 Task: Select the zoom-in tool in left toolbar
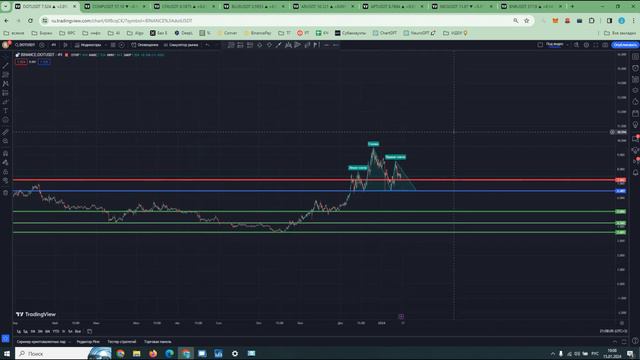5,141
